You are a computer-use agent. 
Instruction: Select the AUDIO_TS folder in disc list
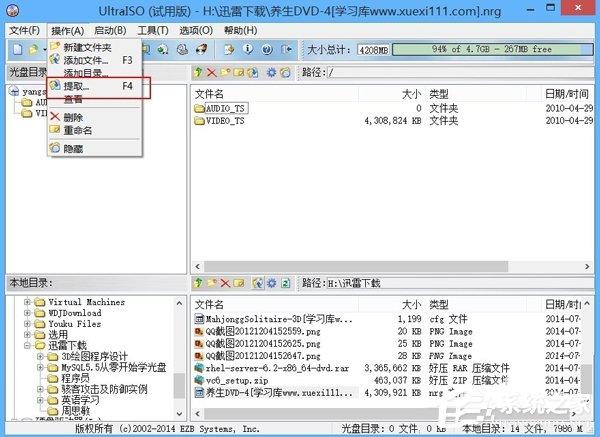221,108
